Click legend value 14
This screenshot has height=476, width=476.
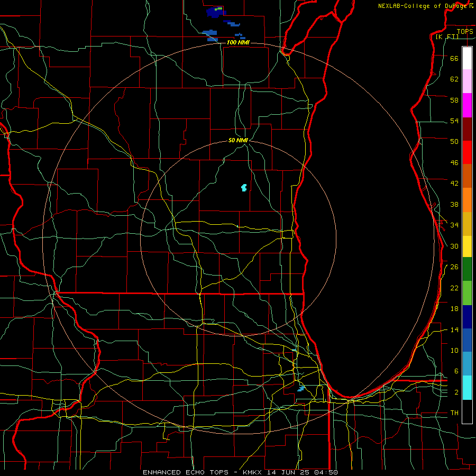(x=454, y=329)
